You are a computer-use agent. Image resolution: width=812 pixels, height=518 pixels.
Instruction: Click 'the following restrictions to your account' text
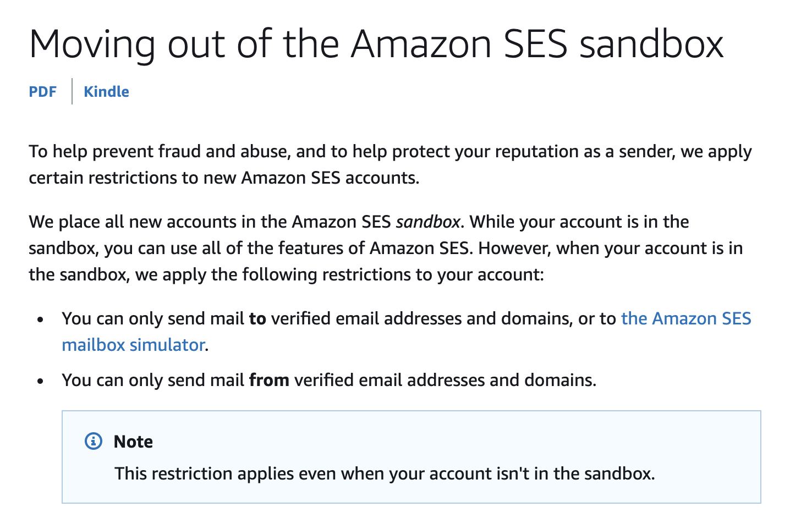(x=377, y=274)
